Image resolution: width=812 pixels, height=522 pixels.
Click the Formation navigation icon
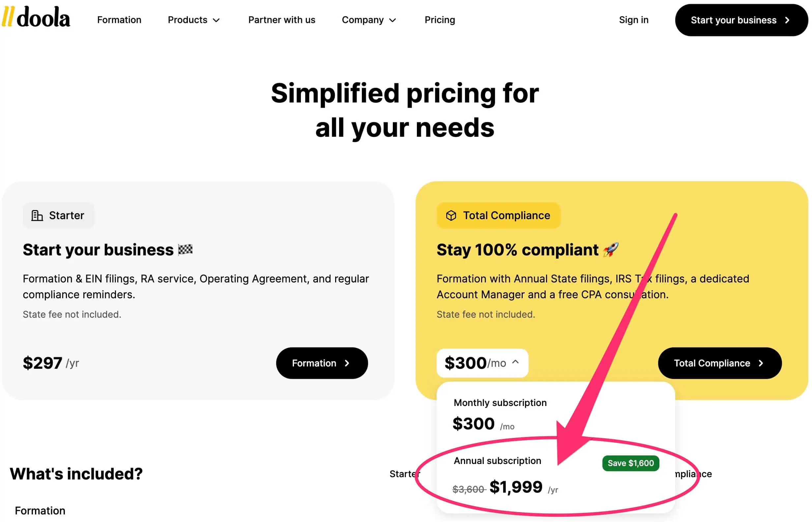118,19
